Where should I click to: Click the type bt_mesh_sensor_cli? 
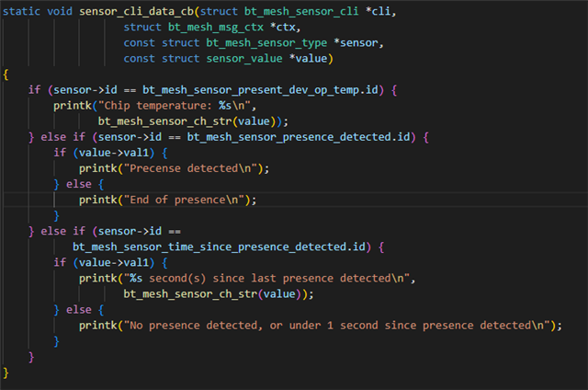point(301,12)
